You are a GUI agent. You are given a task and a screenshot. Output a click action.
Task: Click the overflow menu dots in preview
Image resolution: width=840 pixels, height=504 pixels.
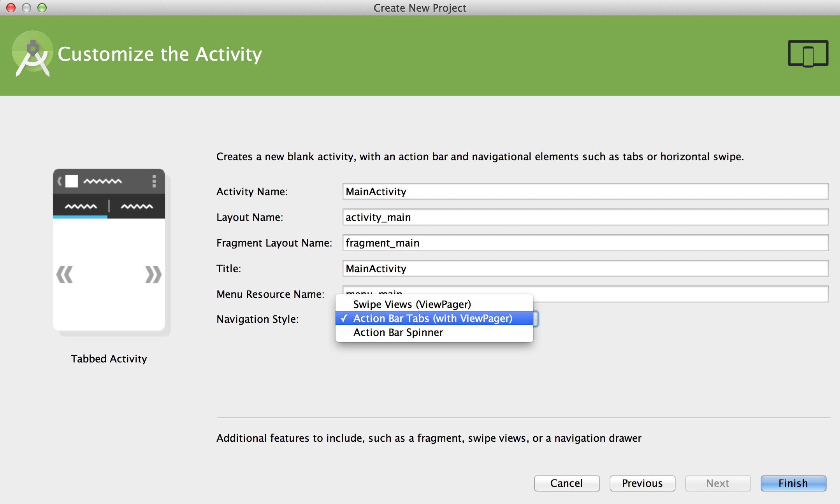154,181
